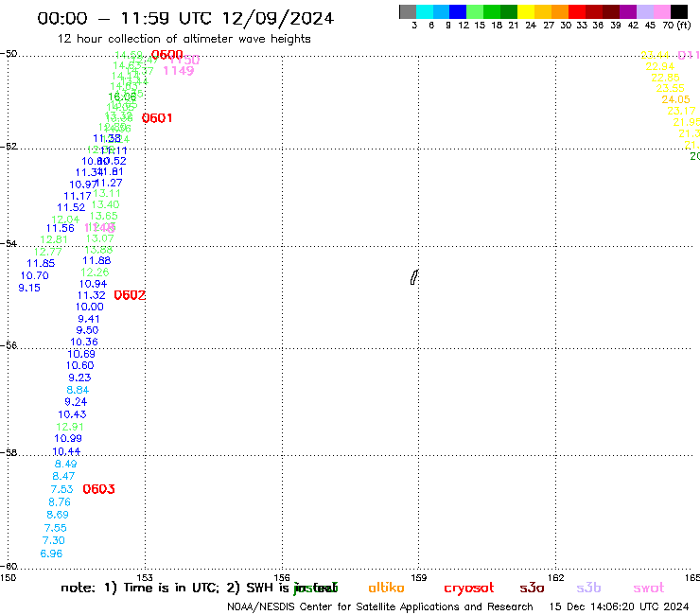
Task: Click the '15 Dec 14:06:20 UTC 2024' timestamp
Action: coord(620,606)
